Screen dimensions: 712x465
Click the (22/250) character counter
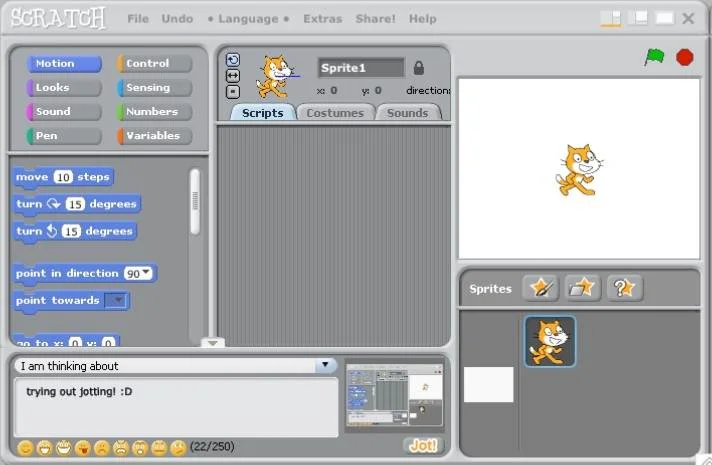click(x=212, y=446)
